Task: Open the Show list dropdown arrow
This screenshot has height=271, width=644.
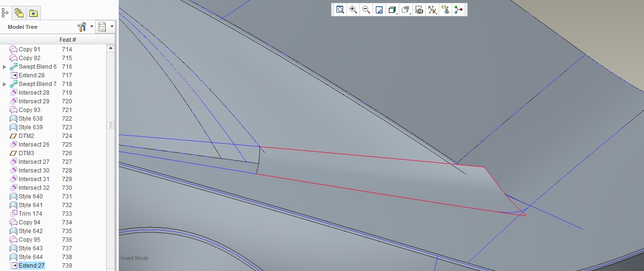Action: (x=111, y=27)
